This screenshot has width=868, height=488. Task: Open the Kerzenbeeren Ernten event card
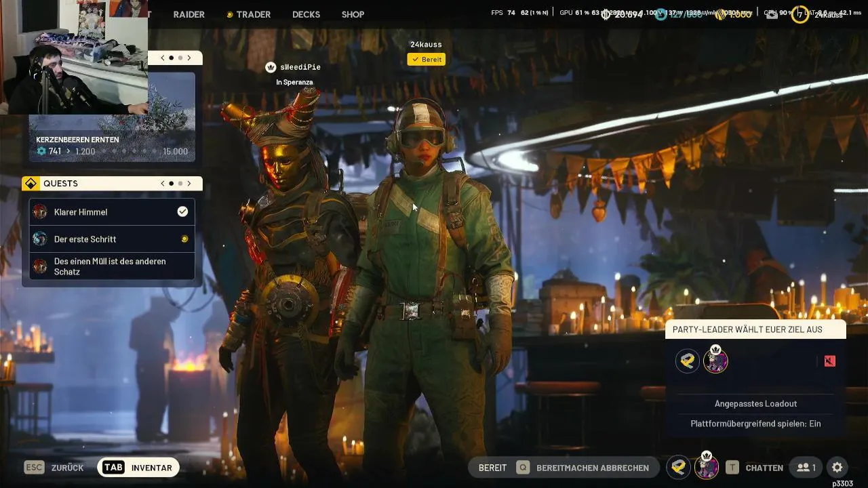[x=113, y=117]
